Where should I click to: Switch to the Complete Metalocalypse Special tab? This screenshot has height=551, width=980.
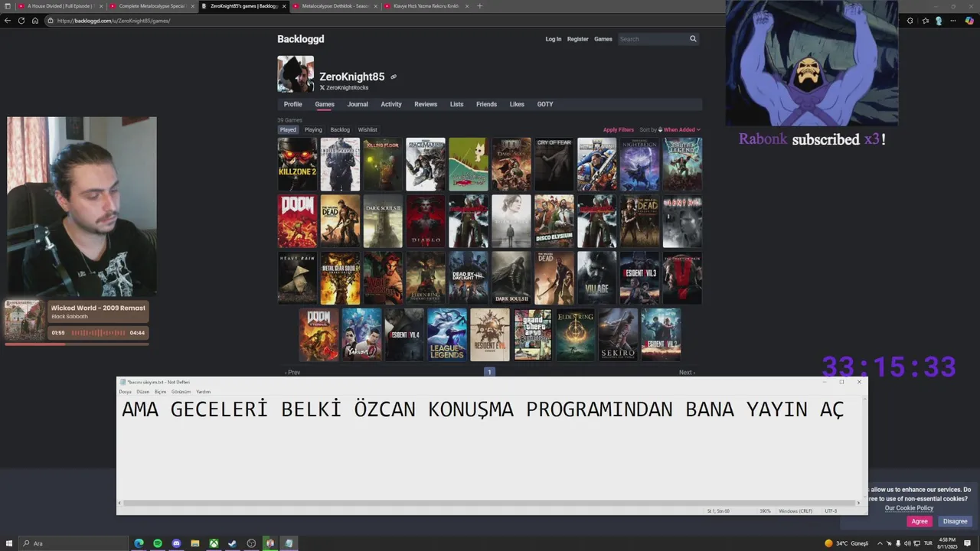point(152,6)
